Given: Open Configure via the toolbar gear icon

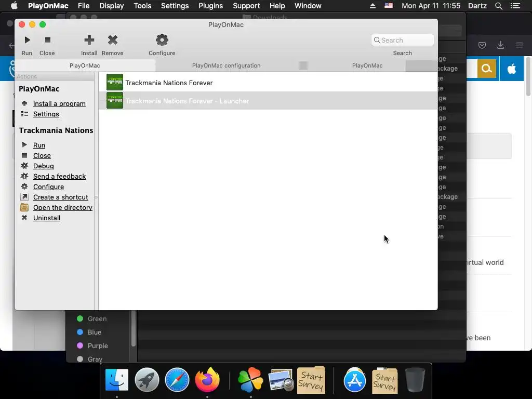Looking at the screenshot, I should point(162,40).
